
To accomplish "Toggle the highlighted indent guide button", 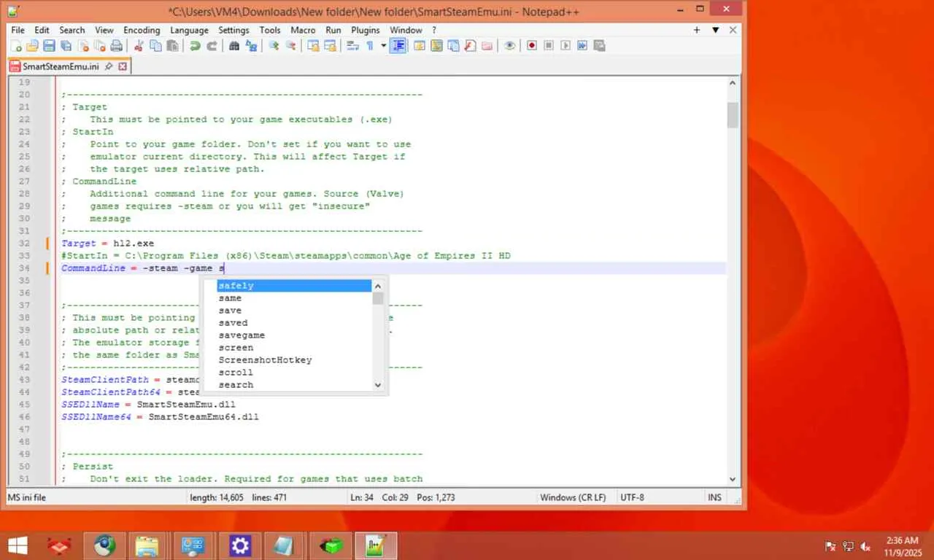I will (x=398, y=45).
